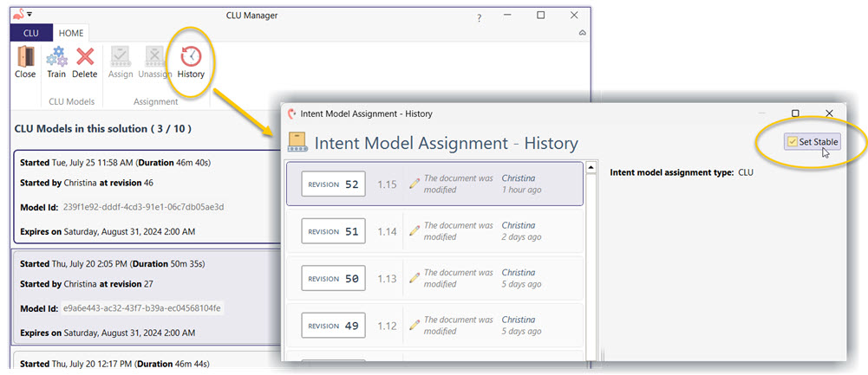Click 'CLU Models in this solution' heading
Image resolution: width=868 pixels, height=375 pixels.
pyautogui.click(x=102, y=129)
